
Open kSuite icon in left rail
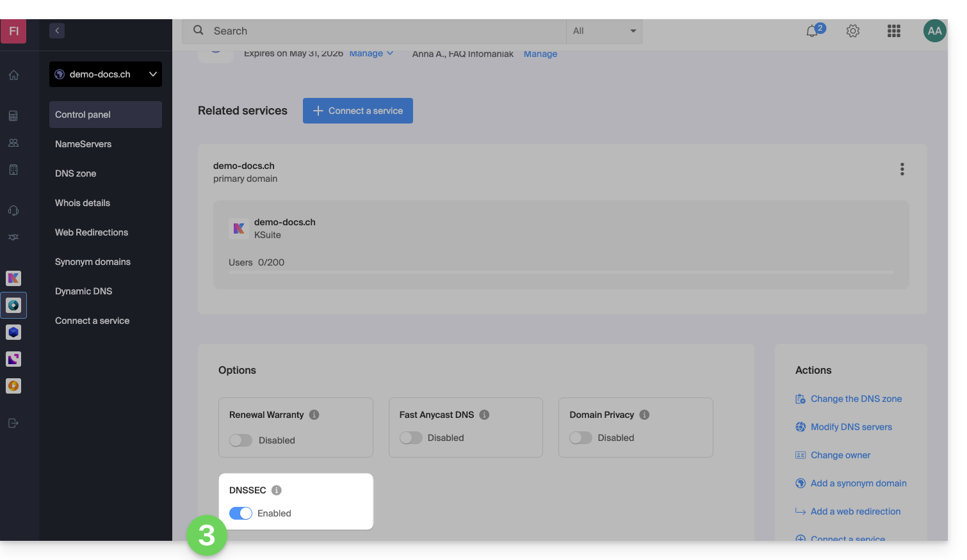pos(13,278)
